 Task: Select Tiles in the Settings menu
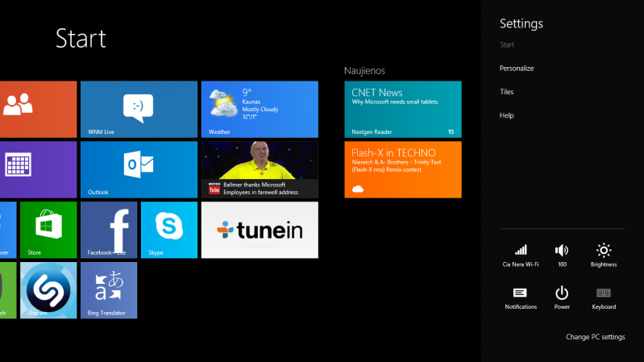point(506,92)
